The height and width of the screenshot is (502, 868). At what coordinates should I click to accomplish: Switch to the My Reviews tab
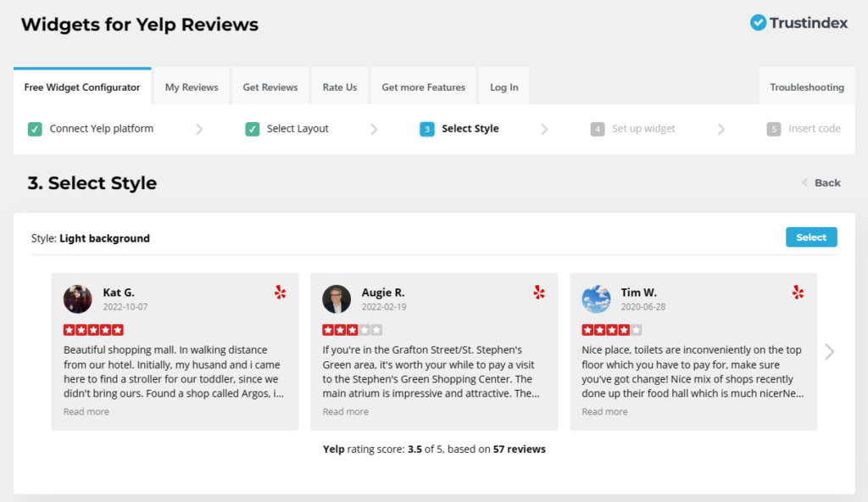click(x=191, y=86)
